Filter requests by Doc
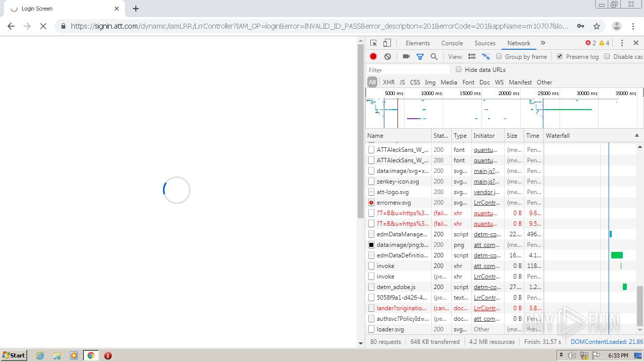This screenshot has height=362, width=644. pyautogui.click(x=485, y=82)
